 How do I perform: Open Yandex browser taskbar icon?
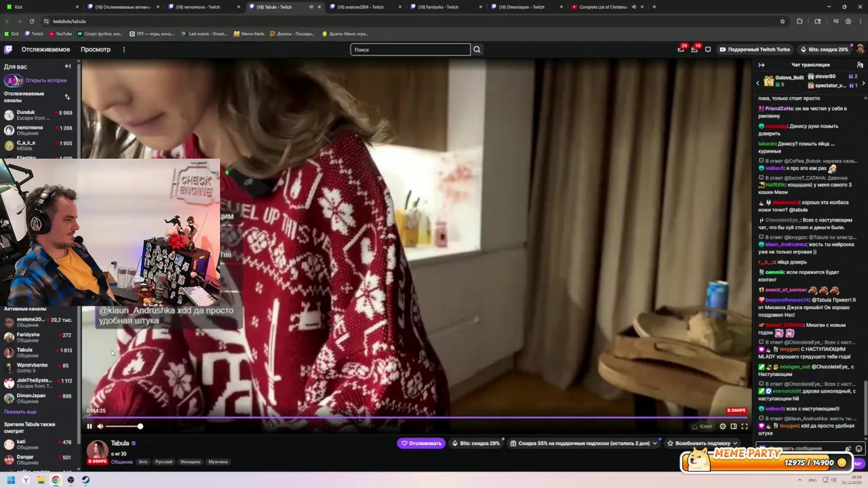[26, 480]
